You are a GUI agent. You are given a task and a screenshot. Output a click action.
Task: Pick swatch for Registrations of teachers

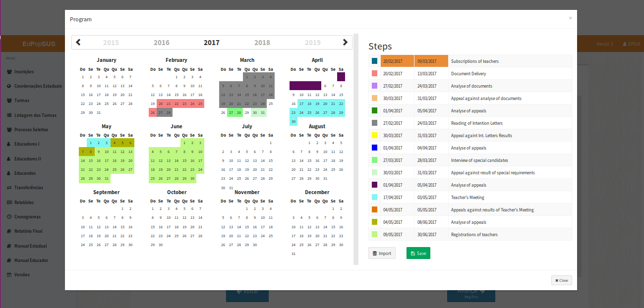click(375, 235)
